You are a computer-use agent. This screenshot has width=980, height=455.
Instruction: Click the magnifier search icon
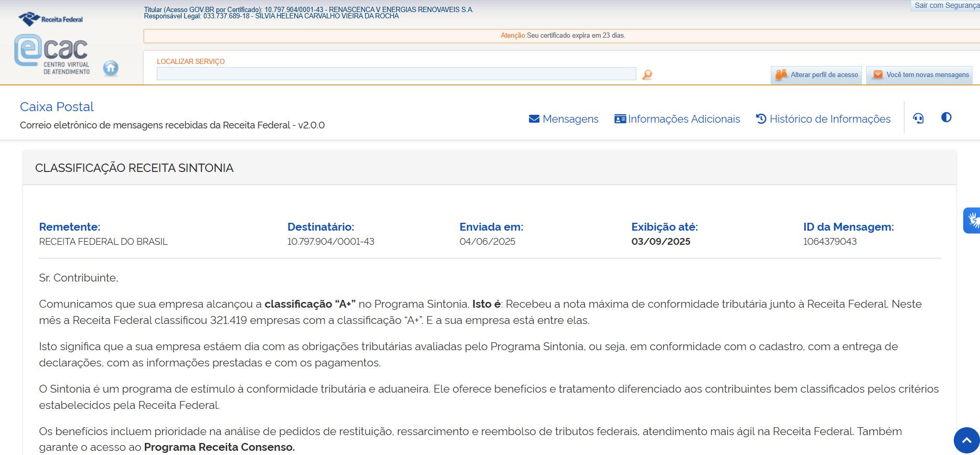pyautogui.click(x=647, y=75)
